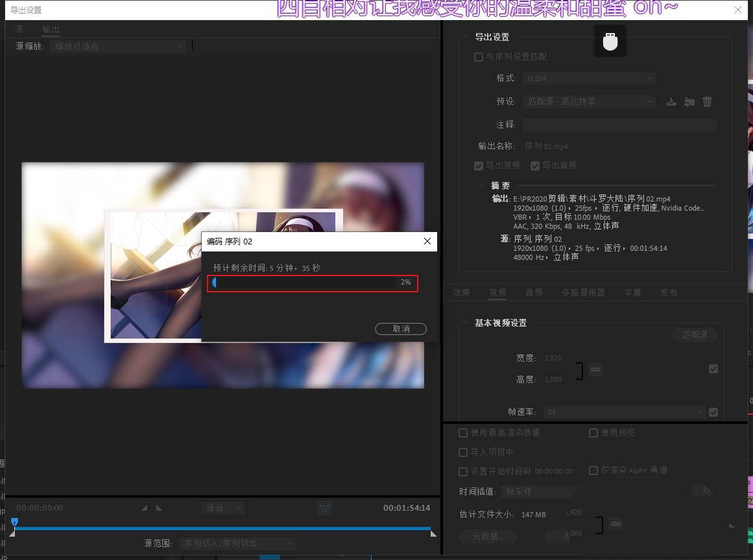Image resolution: width=753 pixels, height=560 pixels.
Task: Click the 匹配源 button
Action: [695, 335]
